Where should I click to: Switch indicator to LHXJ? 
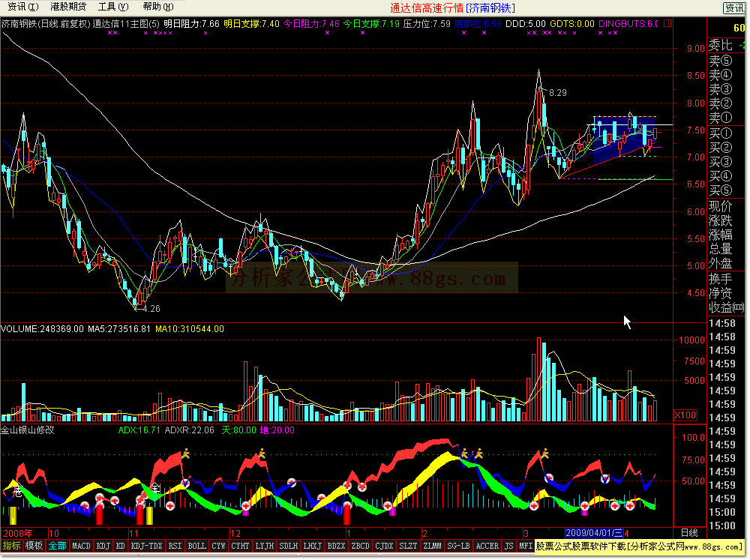tap(312, 547)
